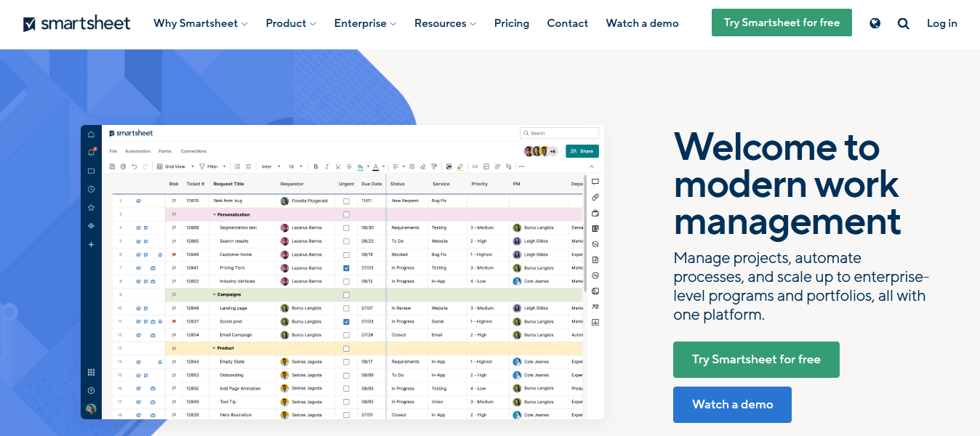Open Favorites star icon in sidebar

coord(91,207)
